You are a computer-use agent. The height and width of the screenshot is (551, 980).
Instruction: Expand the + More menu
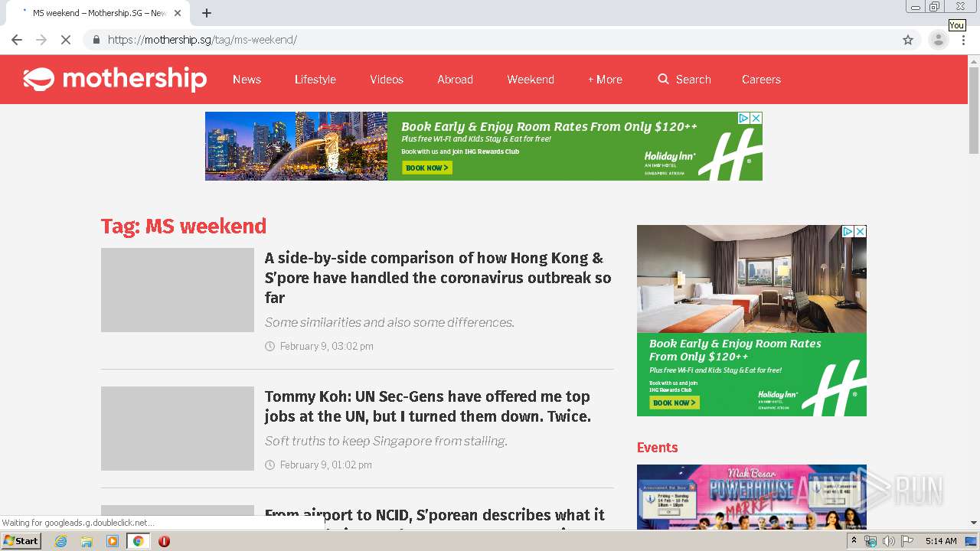(x=605, y=80)
